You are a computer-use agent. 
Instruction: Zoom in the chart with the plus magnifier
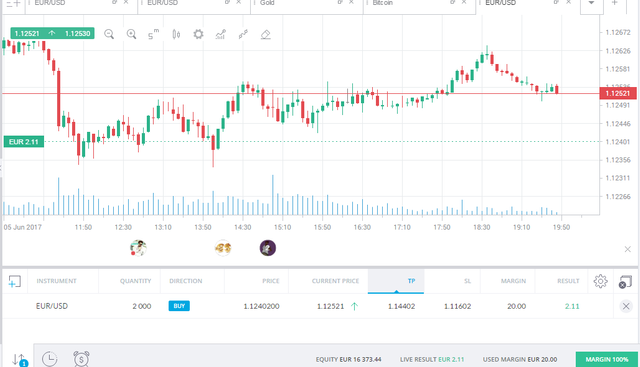click(x=131, y=34)
